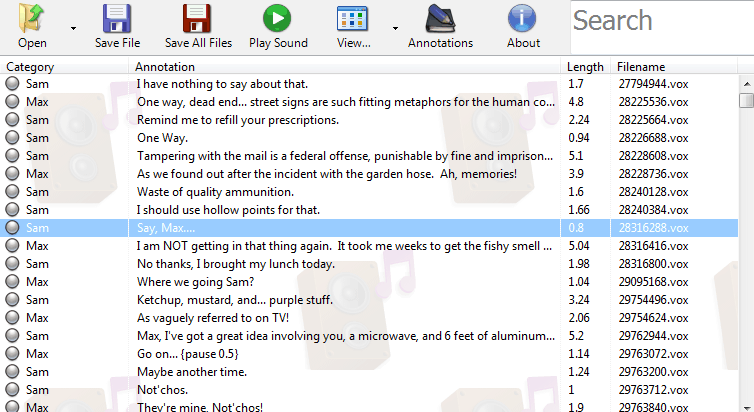The width and height of the screenshot is (754, 412).
Task: Open the Annotations book icon
Action: [x=440, y=18]
